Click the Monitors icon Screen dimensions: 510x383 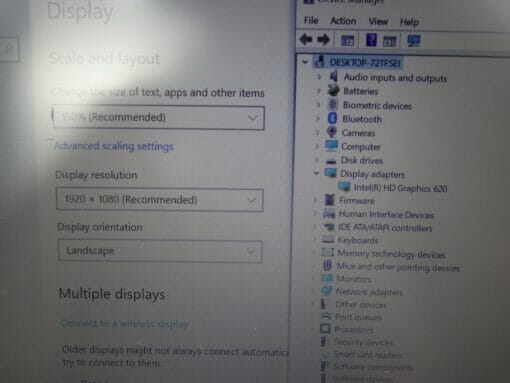click(327, 278)
